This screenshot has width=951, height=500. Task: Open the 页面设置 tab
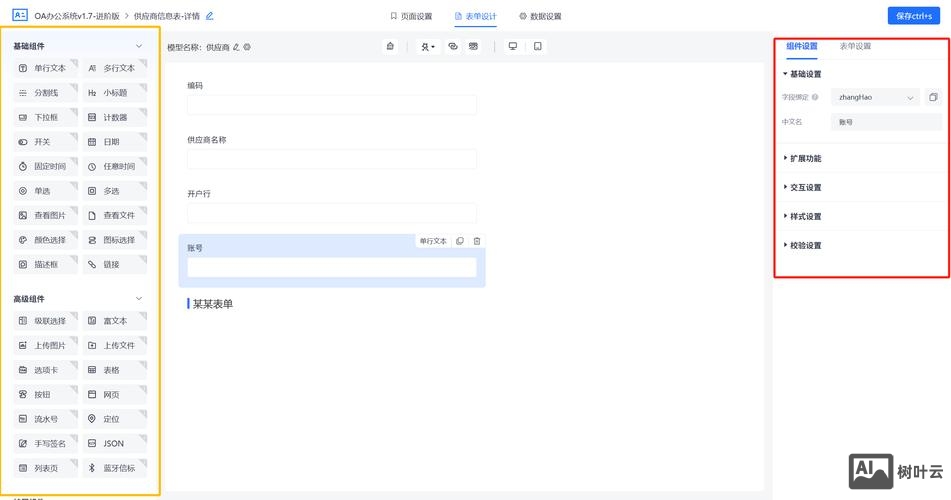(x=411, y=16)
